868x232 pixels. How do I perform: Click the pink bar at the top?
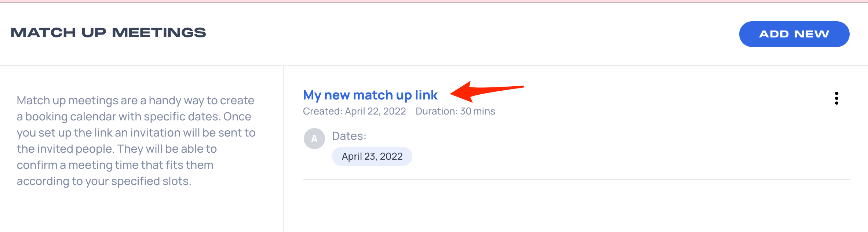pyautogui.click(x=434, y=1)
